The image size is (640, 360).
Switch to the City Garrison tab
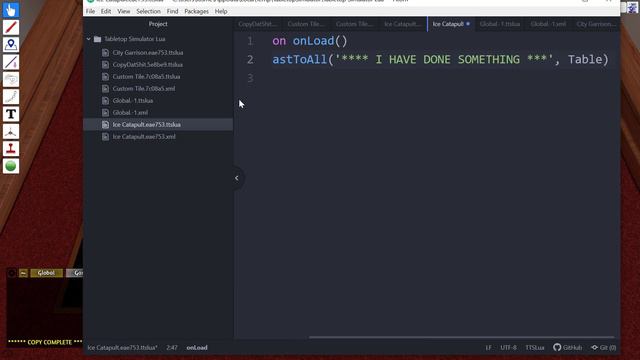pos(596,24)
